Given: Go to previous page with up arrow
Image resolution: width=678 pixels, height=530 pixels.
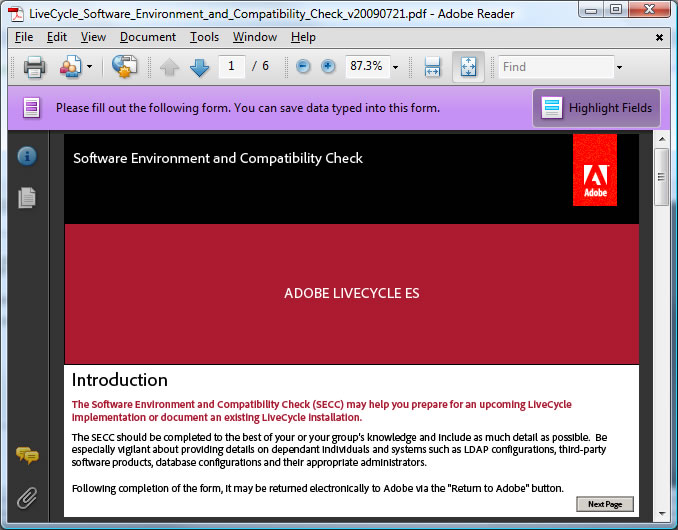Looking at the screenshot, I should (x=170, y=67).
